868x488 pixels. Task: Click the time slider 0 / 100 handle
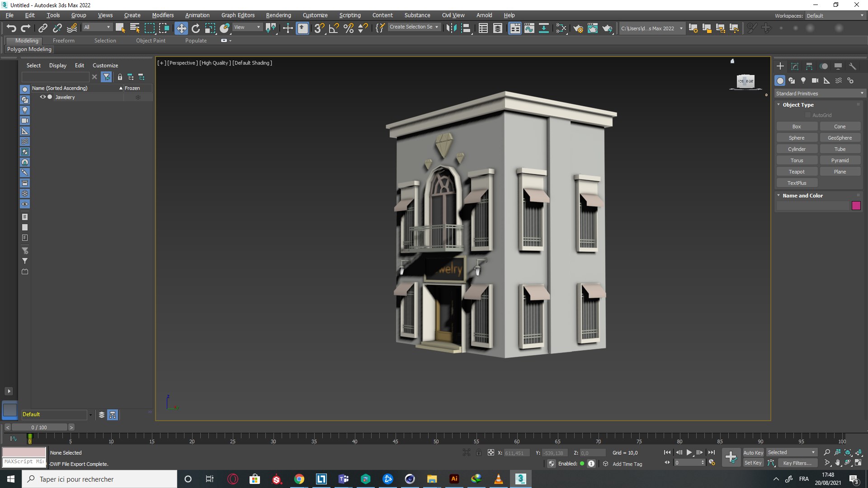click(39, 427)
